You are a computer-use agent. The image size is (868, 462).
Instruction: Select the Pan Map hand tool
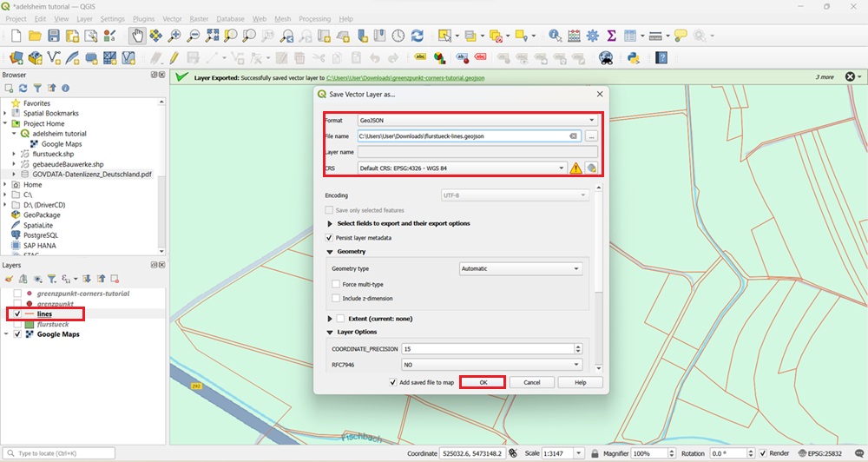coord(137,36)
